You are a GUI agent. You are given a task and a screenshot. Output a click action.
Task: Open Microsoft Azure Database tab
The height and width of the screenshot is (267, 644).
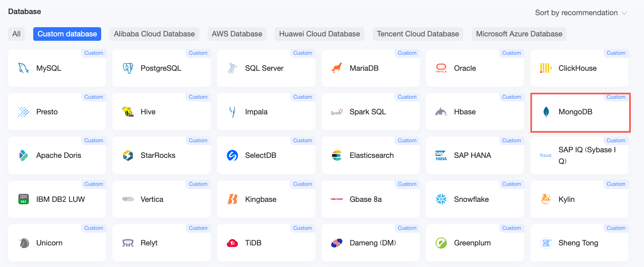519,34
